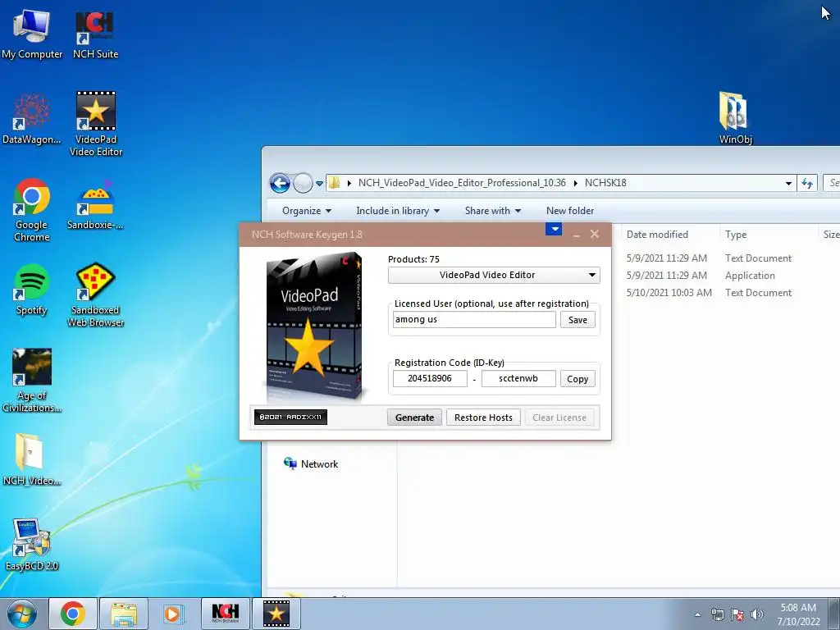Click NCHSK18 breadcrumb segment
The width and height of the screenshot is (840, 630).
coord(605,183)
